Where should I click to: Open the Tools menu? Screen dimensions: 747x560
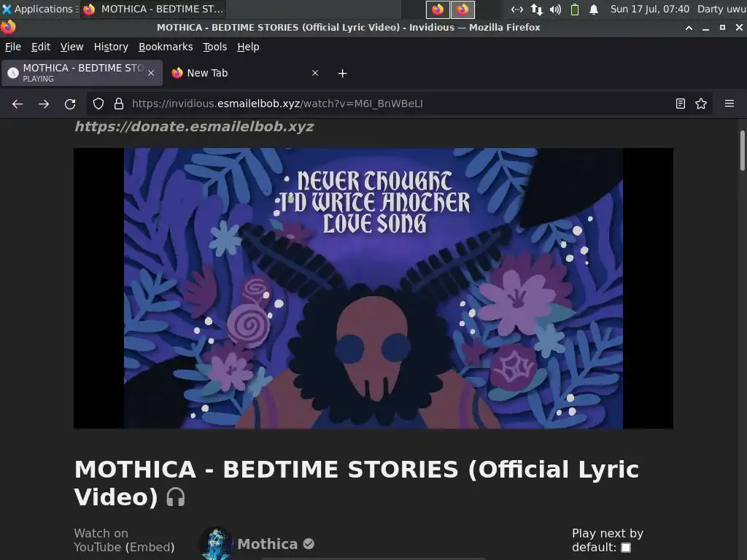coord(215,47)
